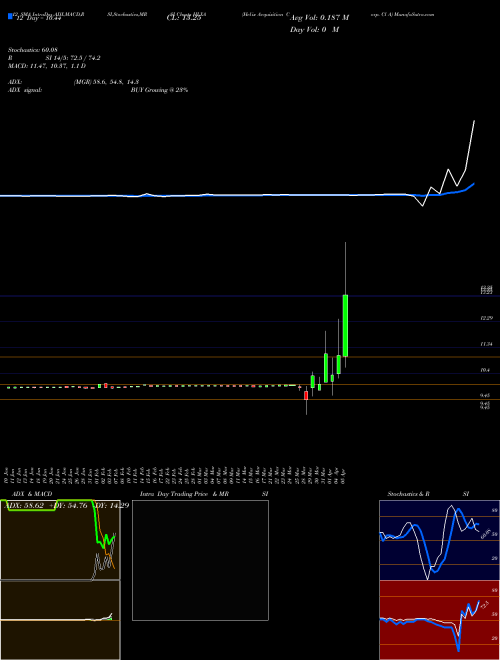Viewport: 500px width, 660px height.
Task: Click the 'Stochastics & R' panel title
Action: pos(409,494)
